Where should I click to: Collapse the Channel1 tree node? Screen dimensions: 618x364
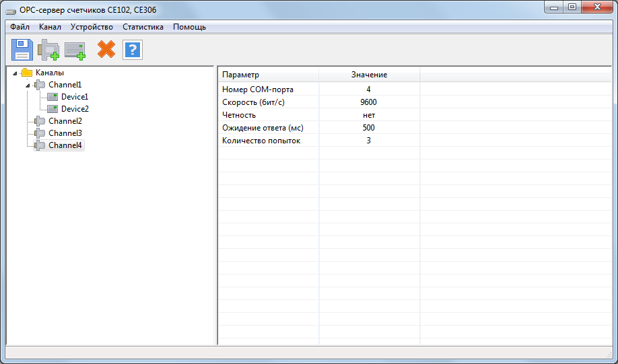(x=28, y=85)
